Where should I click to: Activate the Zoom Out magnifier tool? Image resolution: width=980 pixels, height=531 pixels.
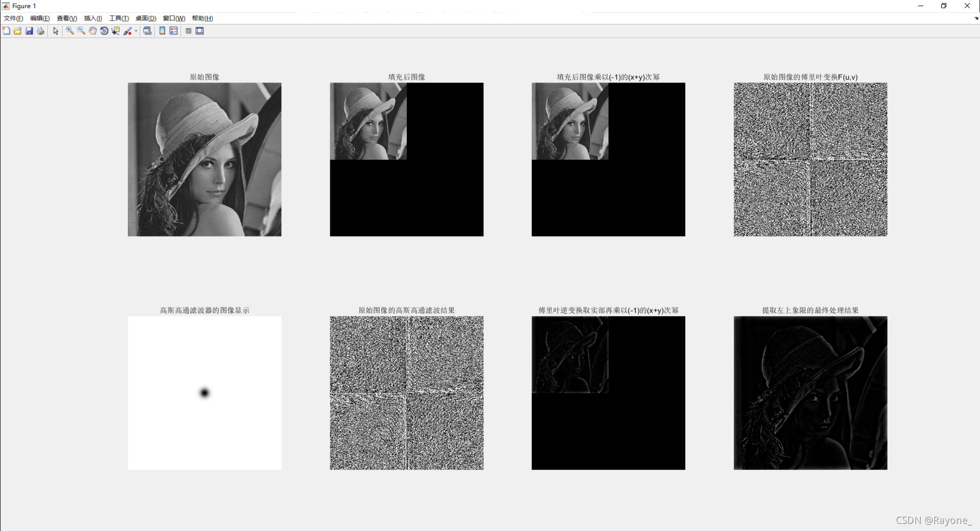(x=81, y=31)
